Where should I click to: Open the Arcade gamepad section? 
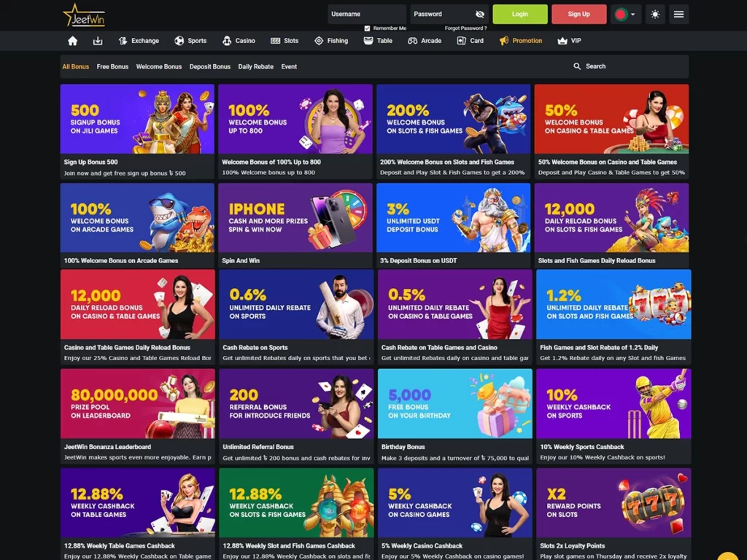click(424, 41)
